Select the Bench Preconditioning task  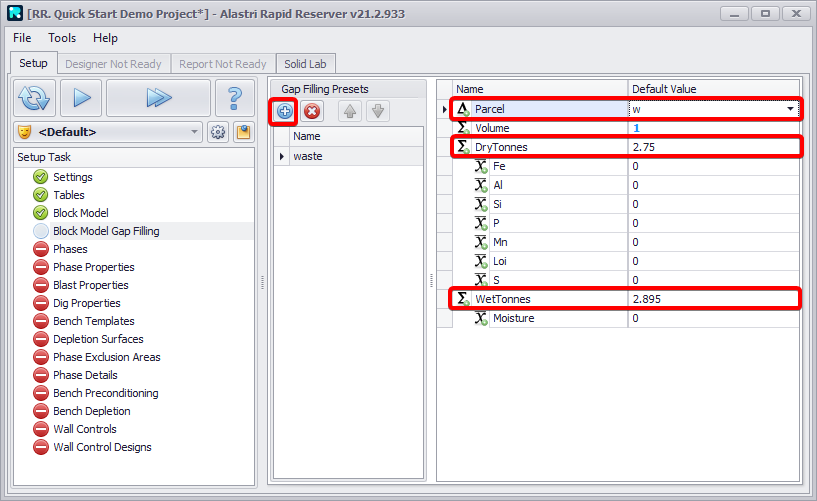[106, 393]
